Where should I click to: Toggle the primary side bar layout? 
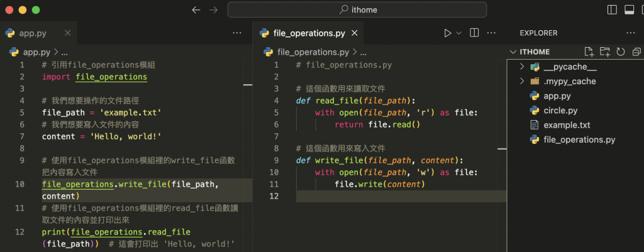613,9
